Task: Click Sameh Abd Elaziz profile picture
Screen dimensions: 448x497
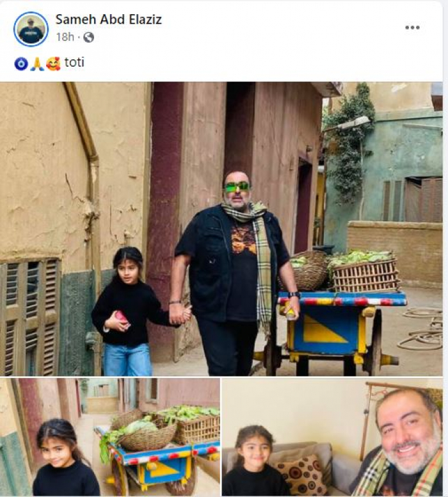Action: pyautogui.click(x=31, y=29)
